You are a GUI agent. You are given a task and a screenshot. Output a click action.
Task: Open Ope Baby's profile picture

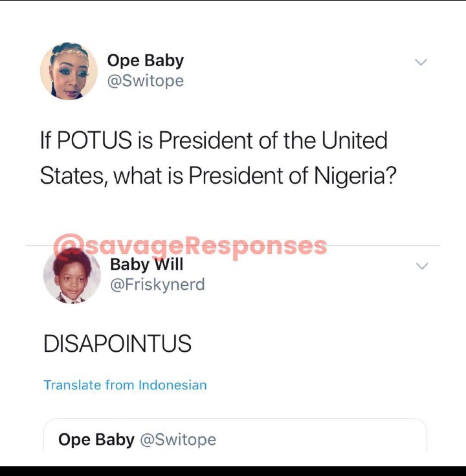coord(69,71)
